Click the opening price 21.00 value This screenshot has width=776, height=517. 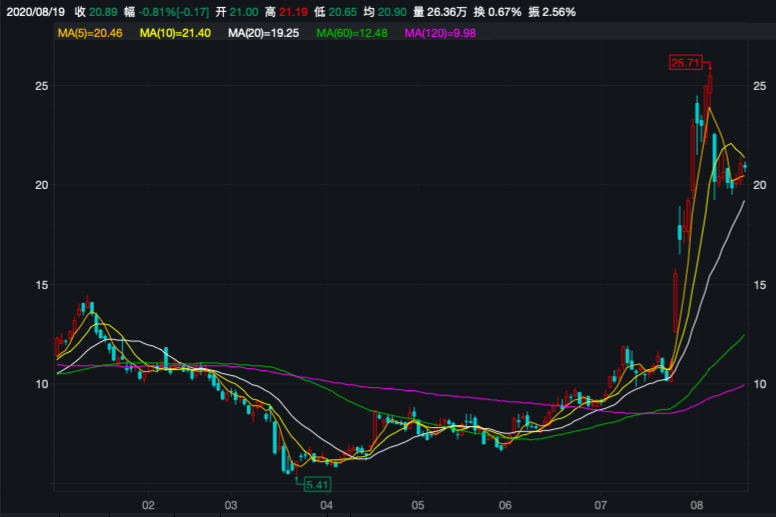coord(244,11)
